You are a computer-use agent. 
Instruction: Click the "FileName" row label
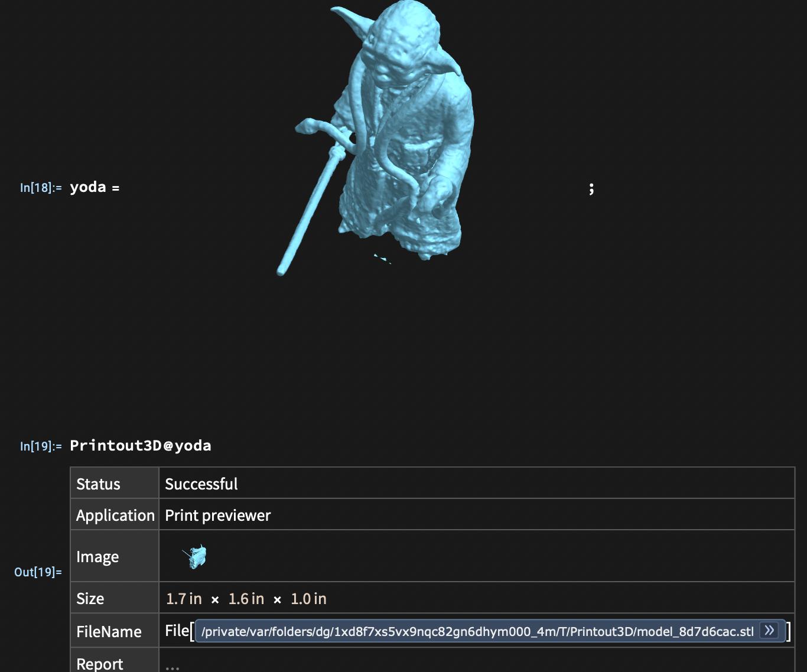(x=109, y=631)
